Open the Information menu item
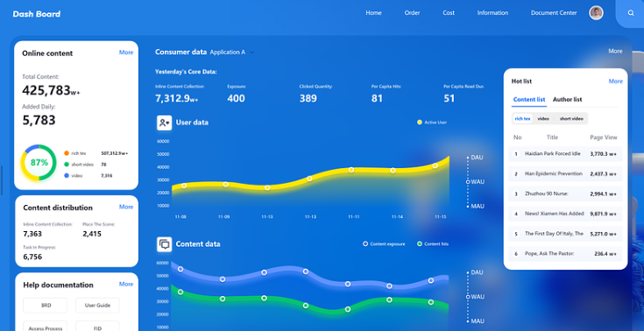644x331 pixels. pos(492,13)
